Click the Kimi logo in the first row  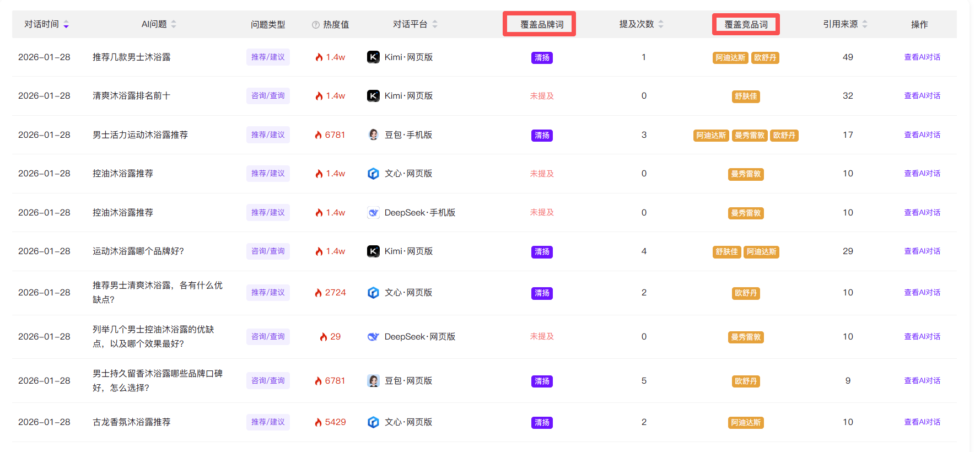coord(373,57)
